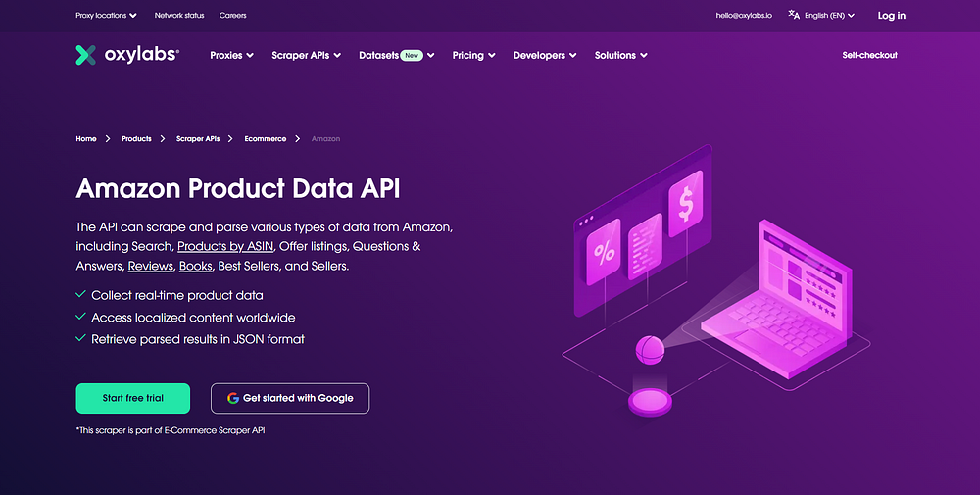Image resolution: width=980 pixels, height=495 pixels.
Task: Click 'Access localized content worldwide' text
Action: pyautogui.click(x=193, y=318)
